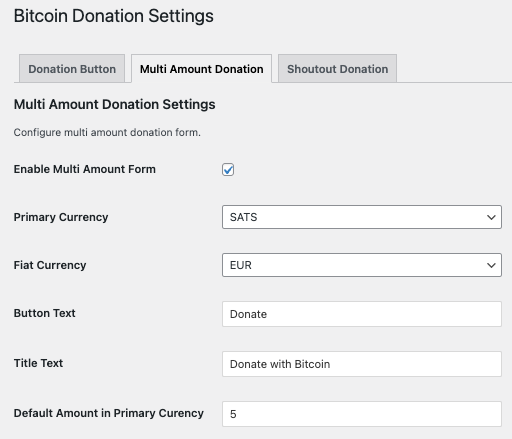Image resolution: width=512 pixels, height=439 pixels.
Task: Focus the Button Text field containing Donate
Action: coord(362,314)
